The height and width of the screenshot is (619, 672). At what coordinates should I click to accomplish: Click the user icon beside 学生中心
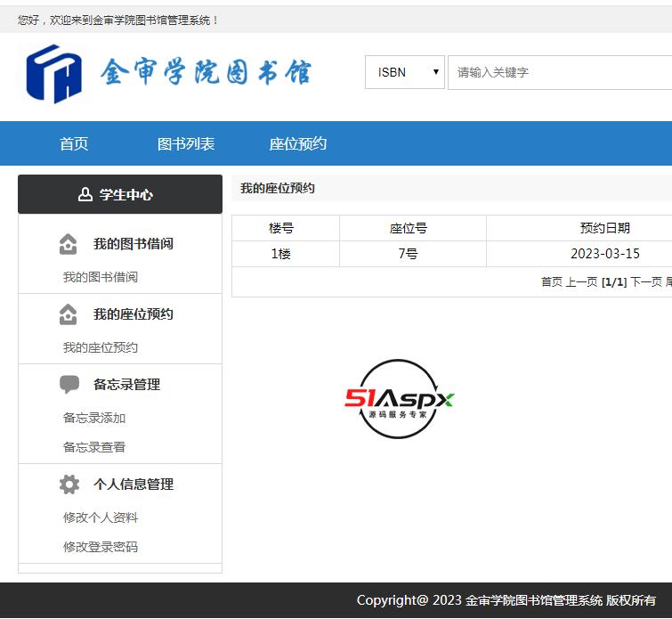[85, 194]
